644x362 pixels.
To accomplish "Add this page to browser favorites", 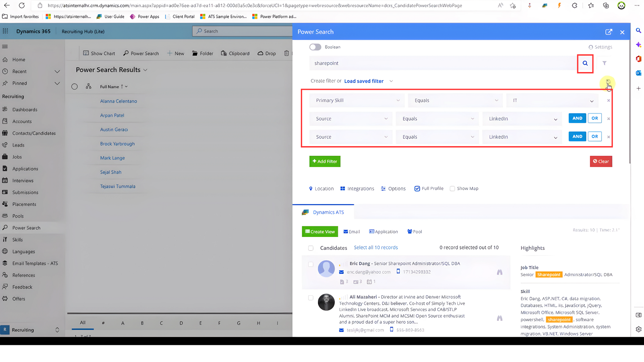I will pyautogui.click(x=513, y=5).
